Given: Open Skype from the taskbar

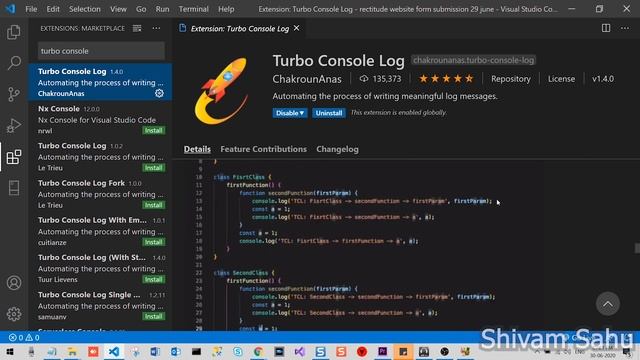Looking at the screenshot, I should (238, 351).
